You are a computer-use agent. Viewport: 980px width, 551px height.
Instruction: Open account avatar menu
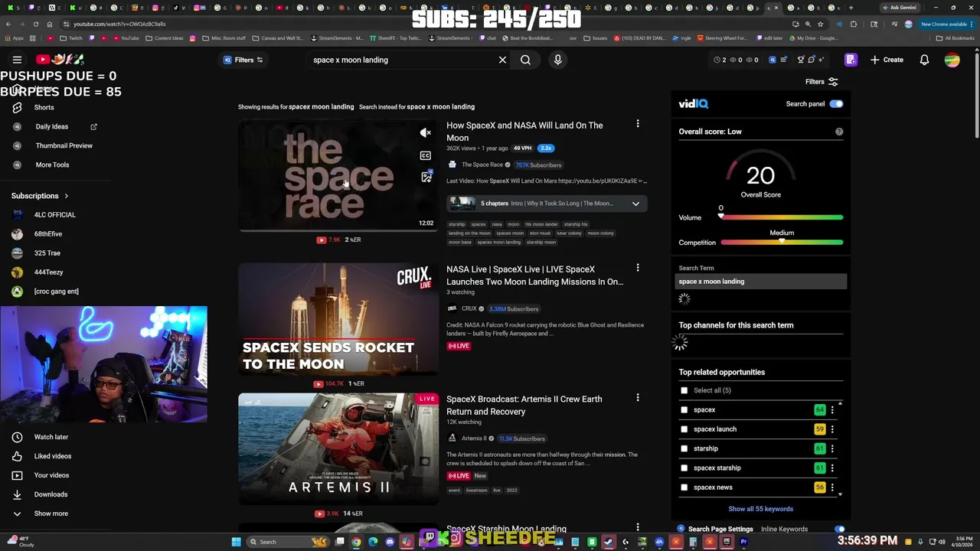pyautogui.click(x=952, y=60)
